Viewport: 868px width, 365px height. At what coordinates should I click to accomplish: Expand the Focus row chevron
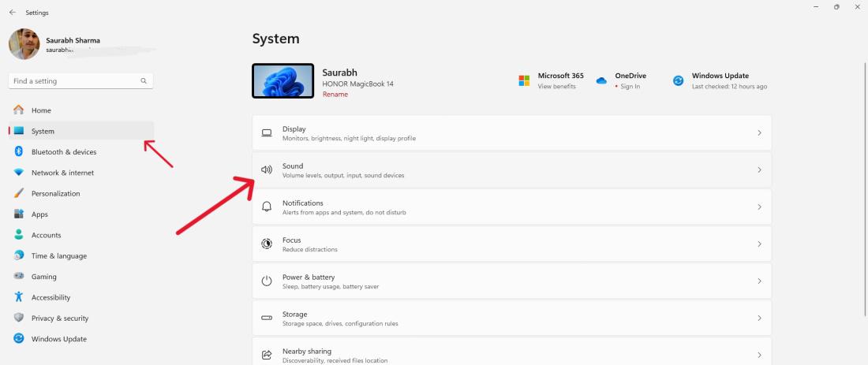[x=759, y=244]
